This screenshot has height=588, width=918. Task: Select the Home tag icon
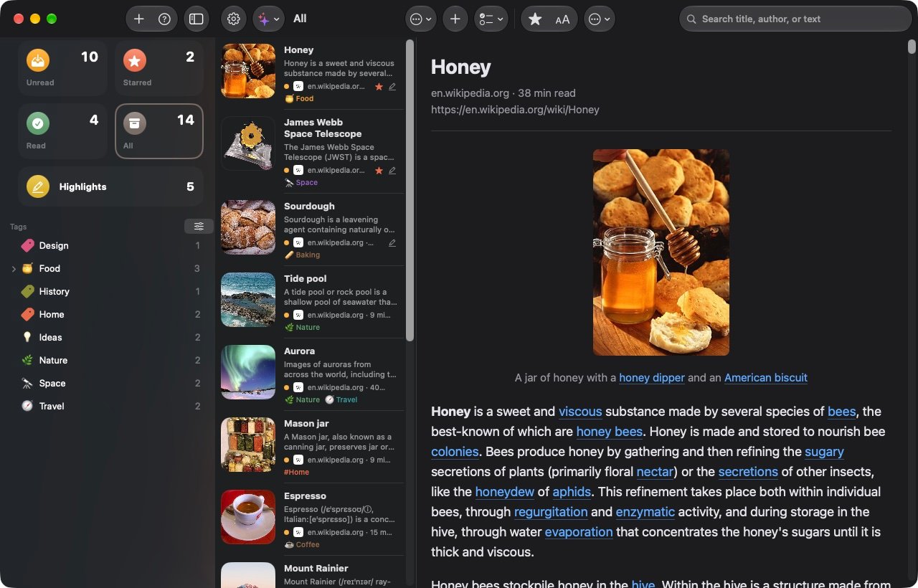pos(27,315)
